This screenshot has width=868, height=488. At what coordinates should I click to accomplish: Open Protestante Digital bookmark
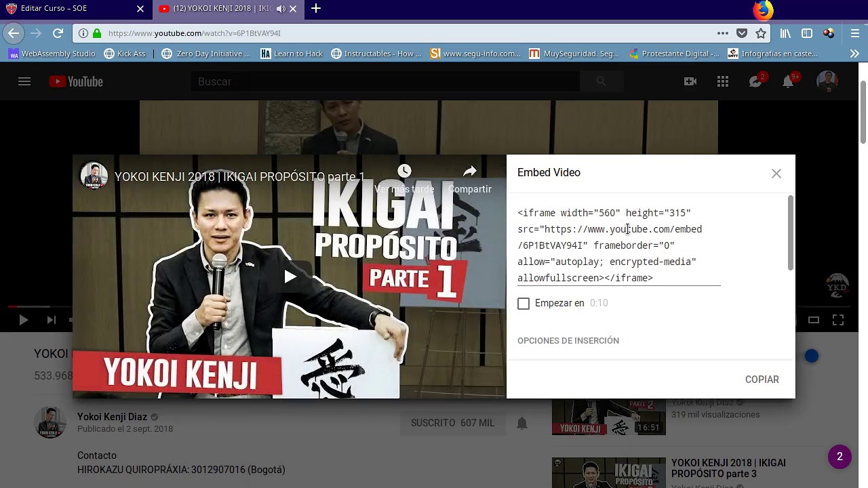coord(674,54)
